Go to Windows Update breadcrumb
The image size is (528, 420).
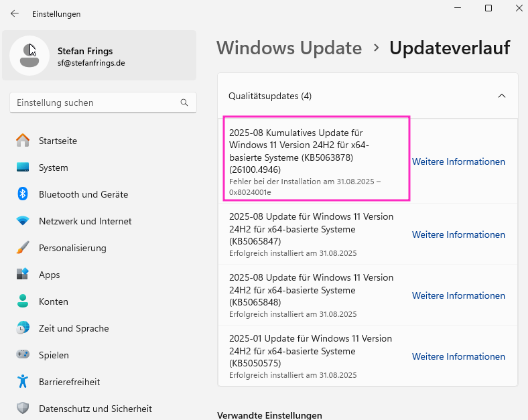pyautogui.click(x=289, y=48)
